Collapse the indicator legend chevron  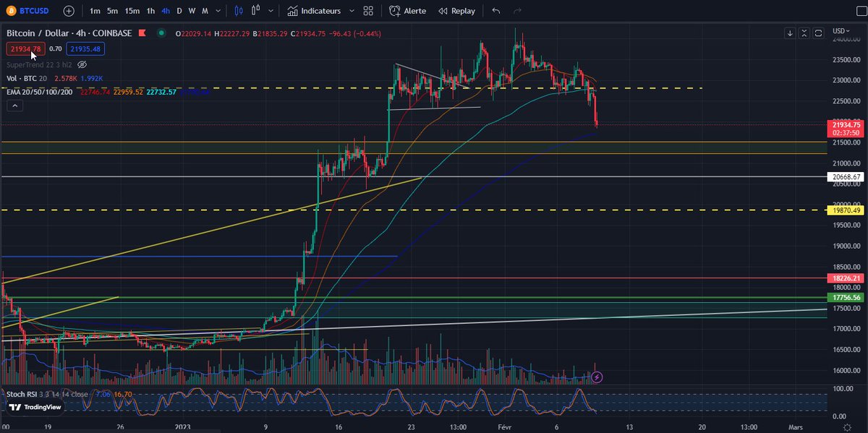click(x=15, y=106)
